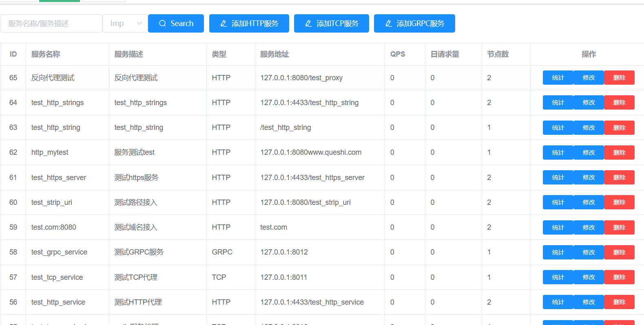Delete service ID 65 with 删除
644x325 pixels.
click(x=619, y=78)
